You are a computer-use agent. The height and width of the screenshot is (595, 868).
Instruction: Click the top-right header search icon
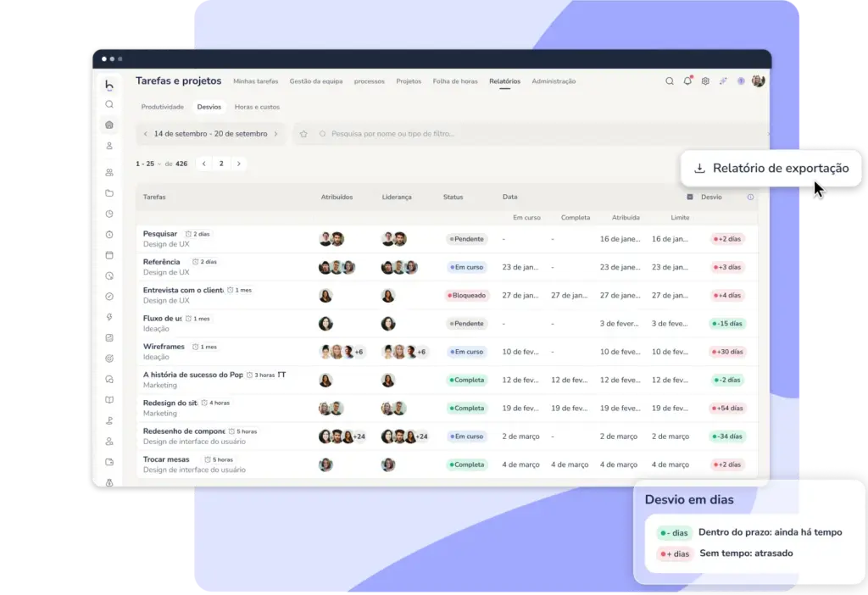pos(670,81)
